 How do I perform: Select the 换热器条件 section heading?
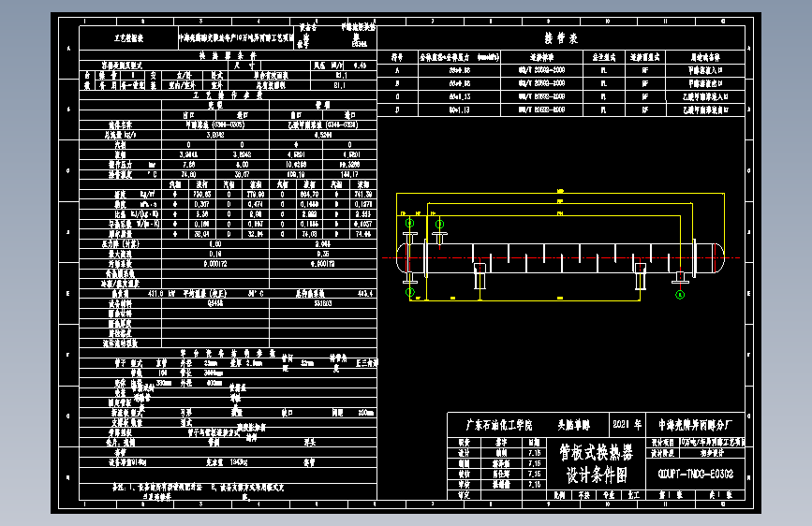pyautogui.click(x=228, y=55)
